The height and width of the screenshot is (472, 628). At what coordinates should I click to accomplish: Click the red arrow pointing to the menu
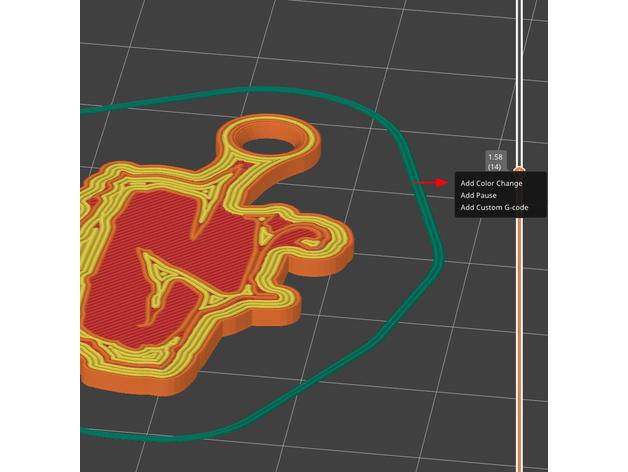432,183
